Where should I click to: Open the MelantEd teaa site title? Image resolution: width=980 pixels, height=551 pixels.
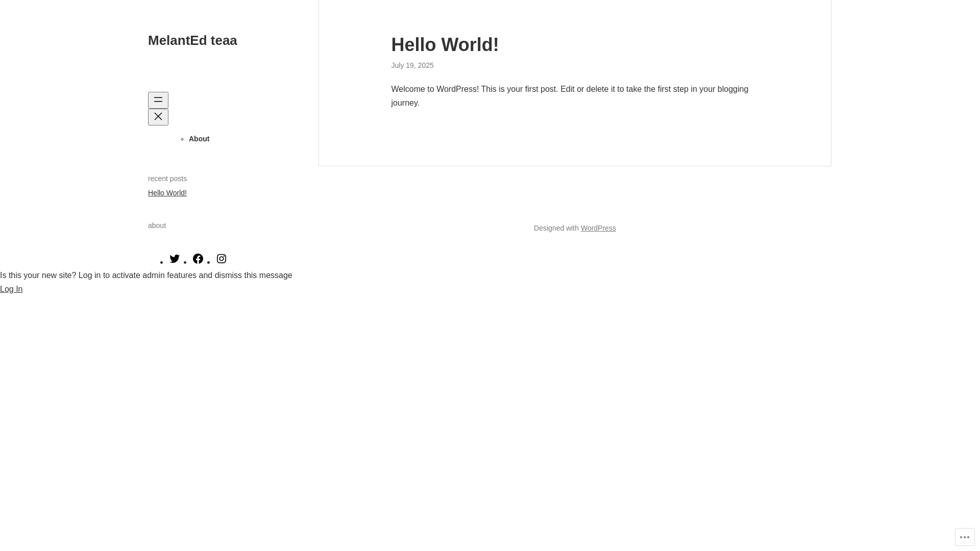(x=192, y=40)
